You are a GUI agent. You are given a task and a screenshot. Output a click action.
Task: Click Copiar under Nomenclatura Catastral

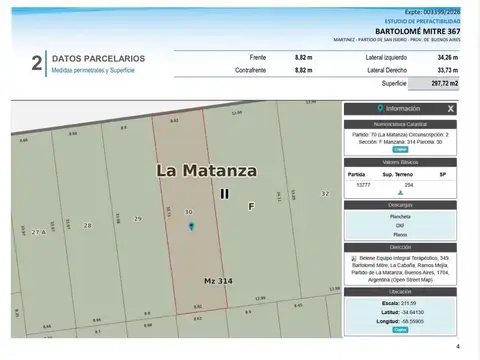click(x=400, y=149)
